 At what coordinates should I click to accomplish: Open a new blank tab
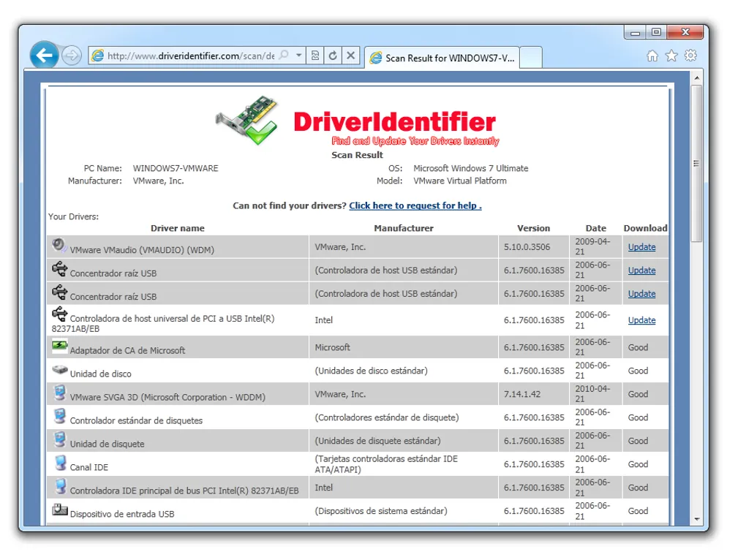click(x=531, y=58)
